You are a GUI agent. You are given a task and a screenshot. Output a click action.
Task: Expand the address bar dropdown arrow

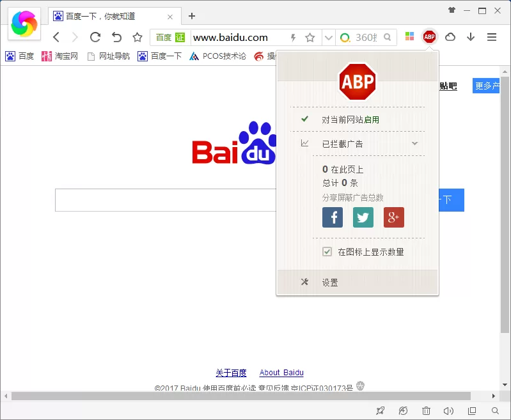click(x=329, y=38)
